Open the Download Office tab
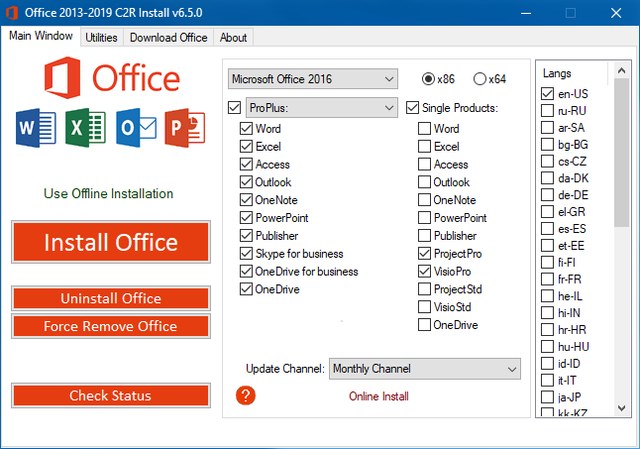Viewport: 640px width, 449px height. tap(169, 38)
